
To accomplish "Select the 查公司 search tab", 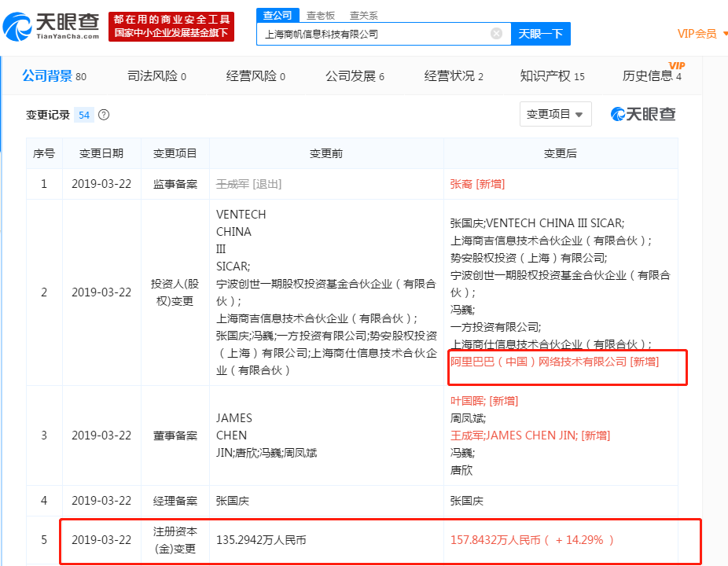I will [277, 15].
